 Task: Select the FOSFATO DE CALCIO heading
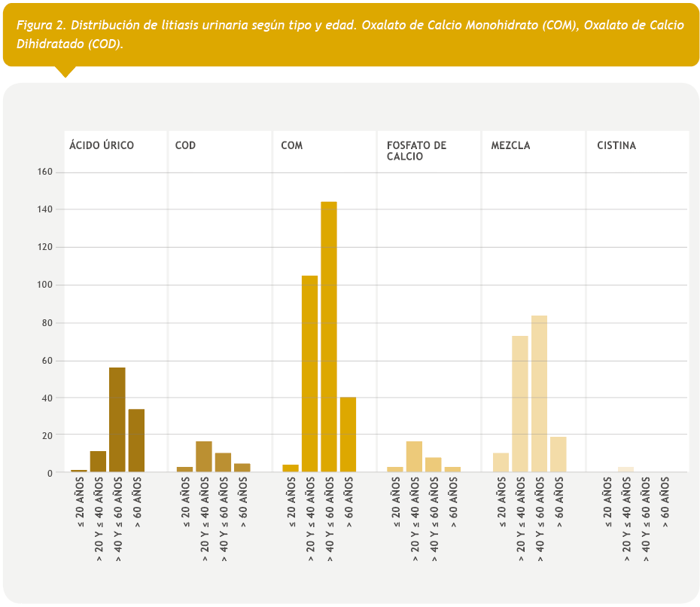[416, 151]
